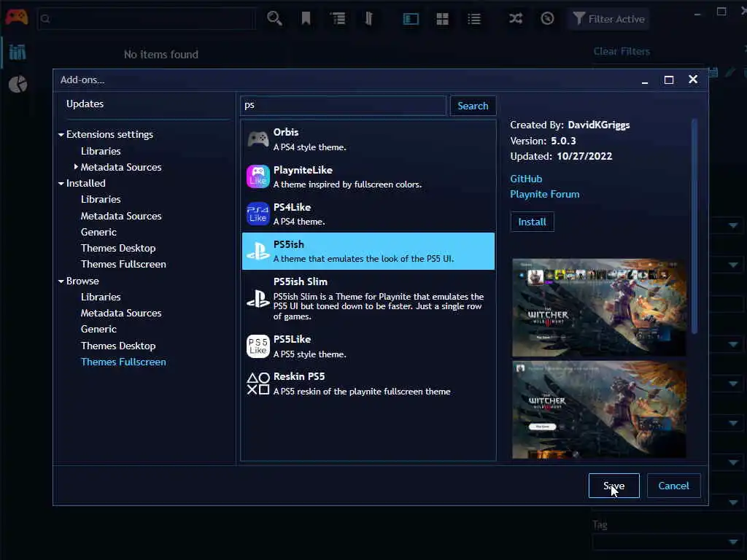
Task: Collapse the Extensions settings tree node
Action: (61, 135)
